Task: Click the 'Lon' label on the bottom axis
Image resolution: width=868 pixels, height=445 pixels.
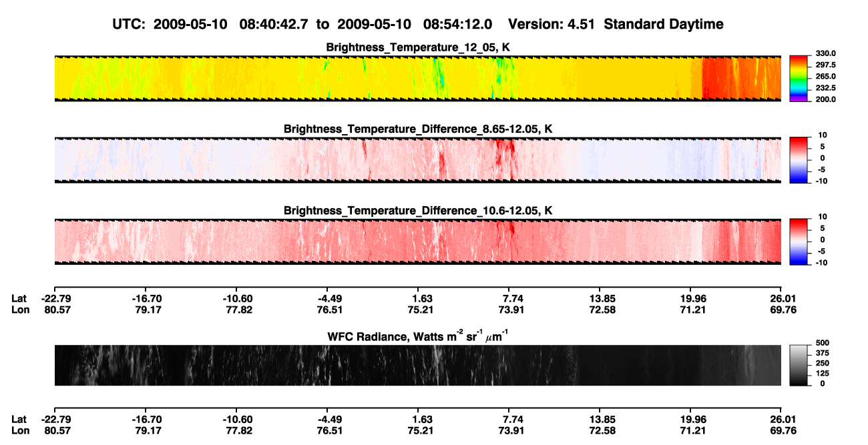Action: click(x=19, y=430)
